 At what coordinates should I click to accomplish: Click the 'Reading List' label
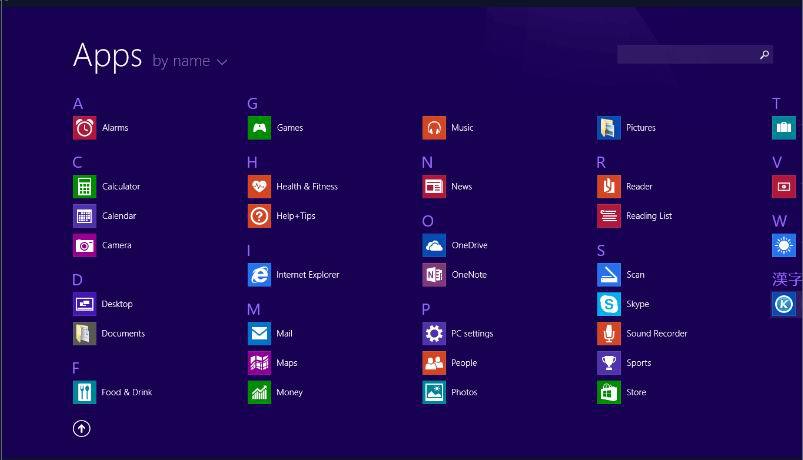tap(649, 216)
